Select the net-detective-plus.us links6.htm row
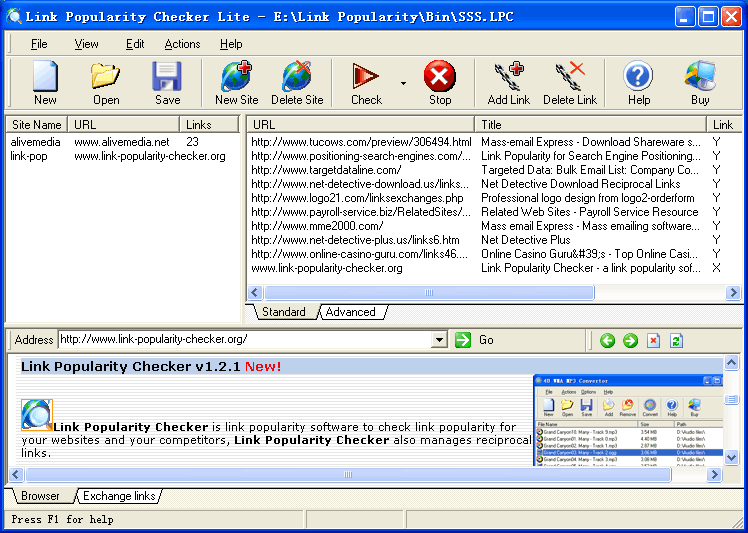The height and width of the screenshot is (533, 748). click(x=494, y=240)
